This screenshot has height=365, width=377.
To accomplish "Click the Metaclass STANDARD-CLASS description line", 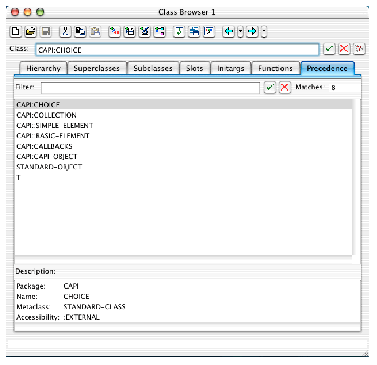I will click(x=71, y=307).
